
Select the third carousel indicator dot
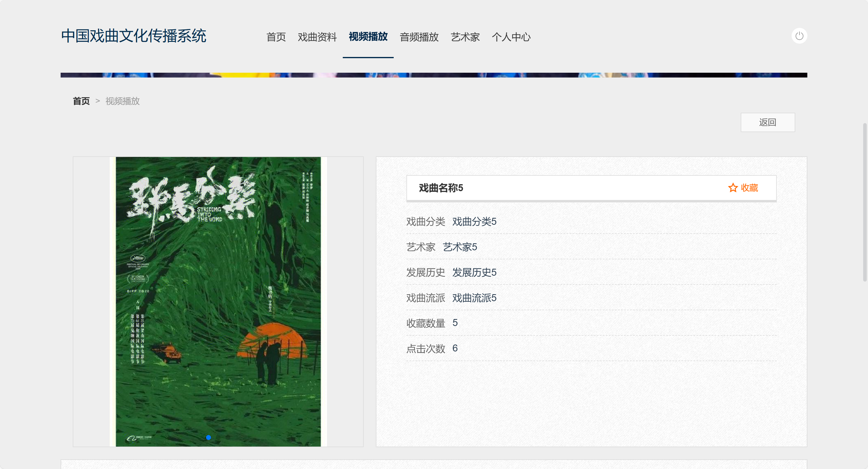pos(228,437)
